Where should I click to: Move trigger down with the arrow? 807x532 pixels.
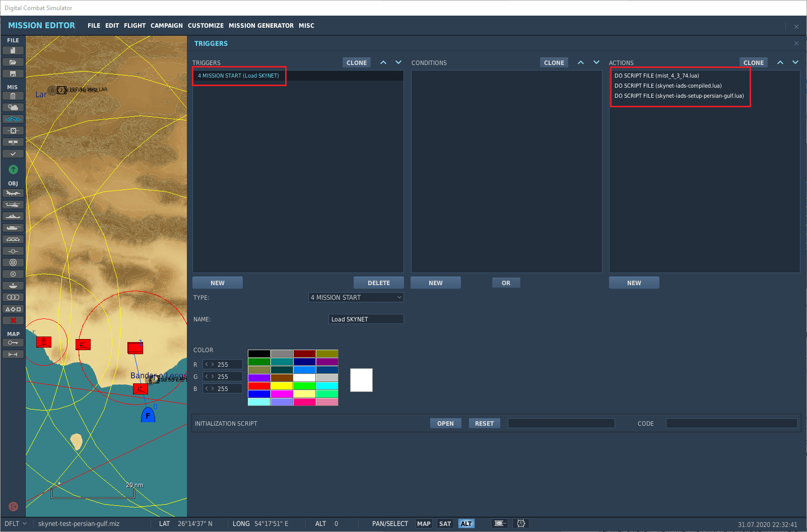(398, 62)
